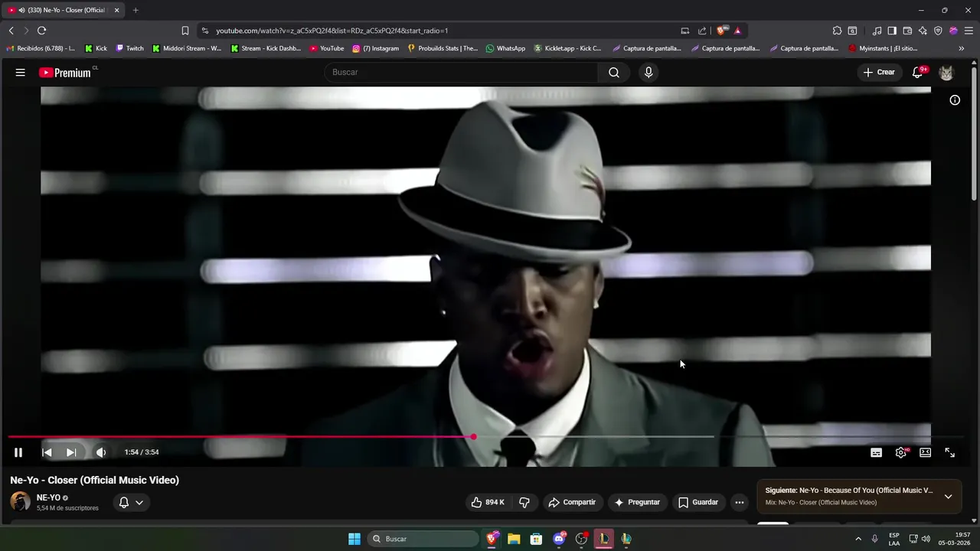Enter fullscreen mode

[x=949, y=452]
